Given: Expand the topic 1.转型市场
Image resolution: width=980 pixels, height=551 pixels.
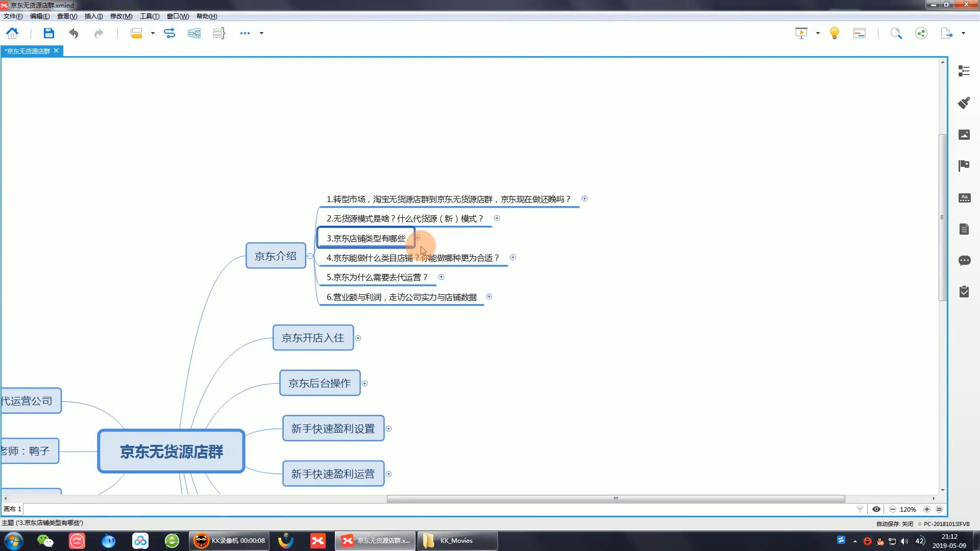Looking at the screenshot, I should click(584, 198).
